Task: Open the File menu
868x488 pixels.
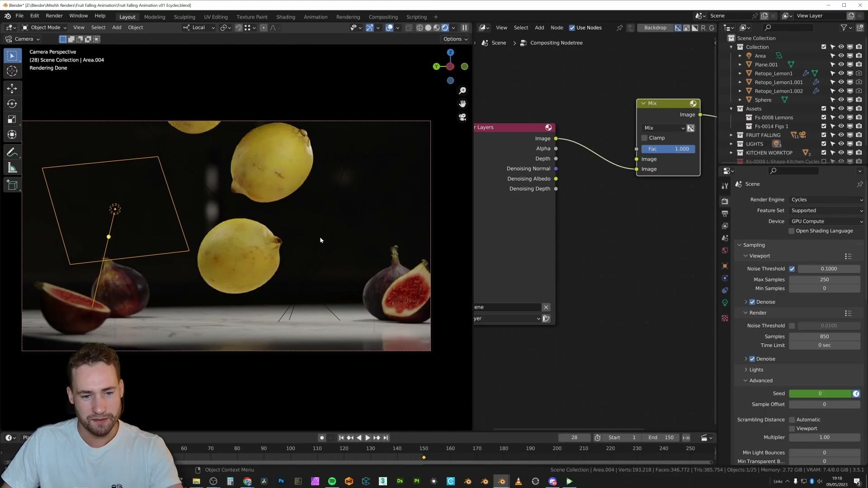Action: [19, 16]
